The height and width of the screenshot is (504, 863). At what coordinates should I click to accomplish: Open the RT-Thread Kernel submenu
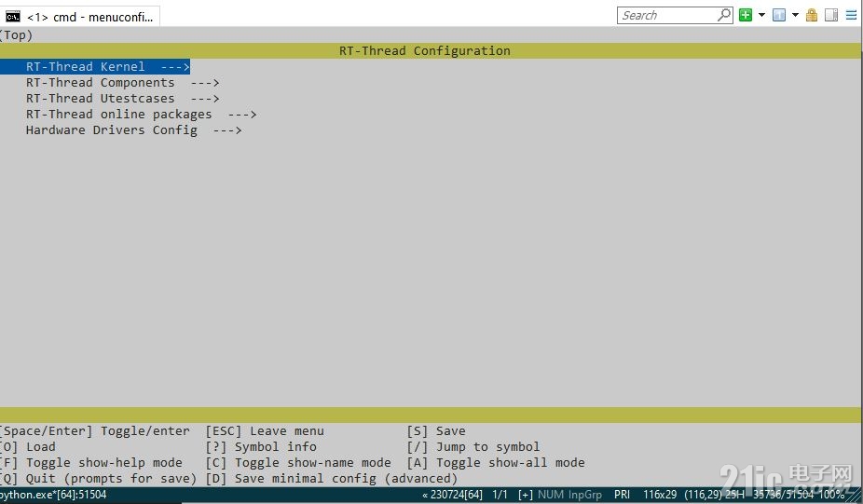(x=95, y=66)
